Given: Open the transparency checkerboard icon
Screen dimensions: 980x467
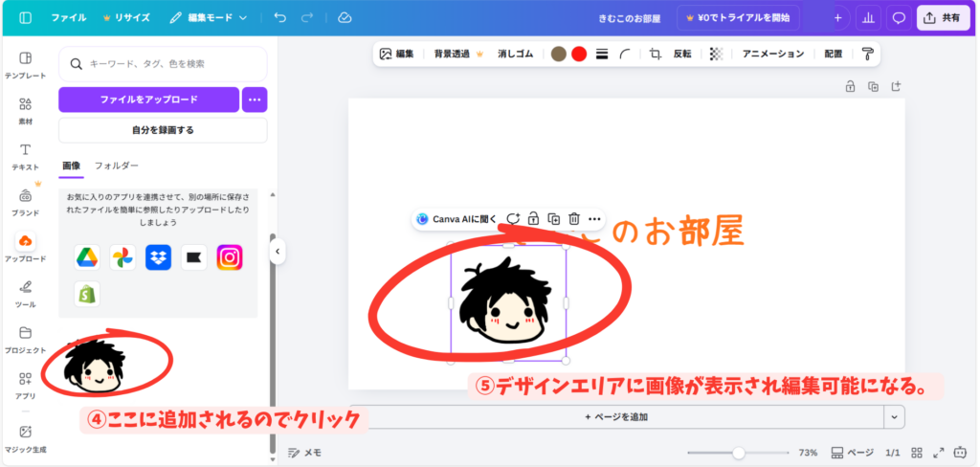Looking at the screenshot, I should click(x=716, y=54).
